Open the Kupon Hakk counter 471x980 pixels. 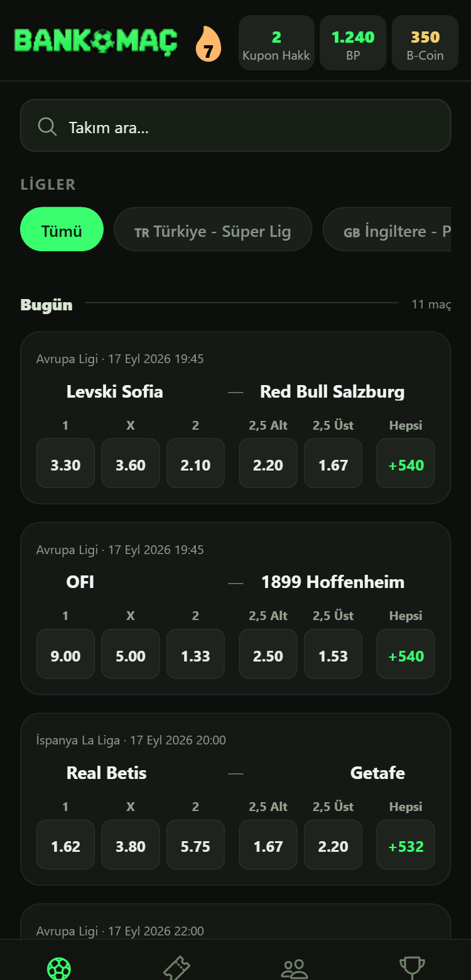[x=276, y=43]
